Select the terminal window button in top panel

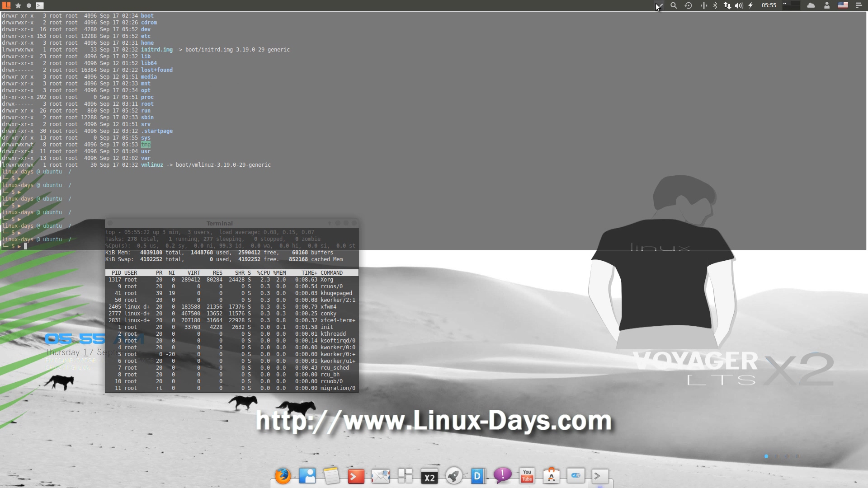click(x=40, y=5)
